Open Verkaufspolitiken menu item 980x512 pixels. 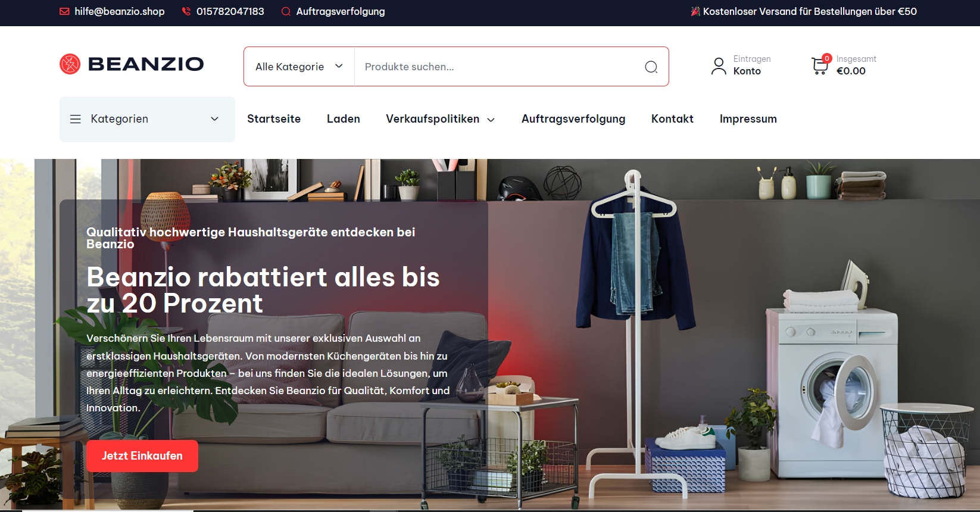pos(432,118)
